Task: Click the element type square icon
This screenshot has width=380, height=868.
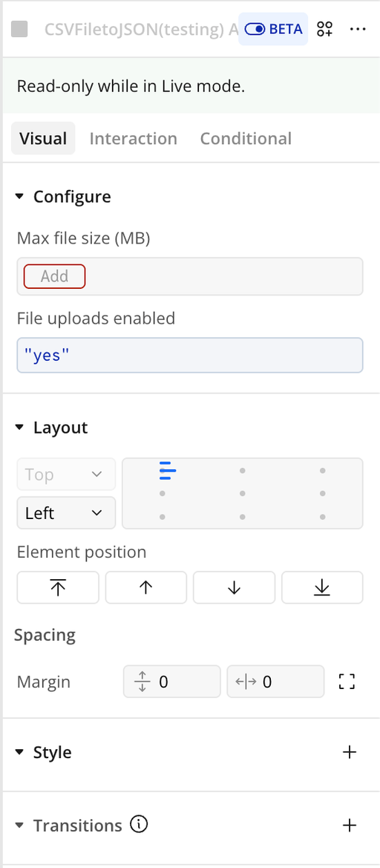Action: (19, 30)
